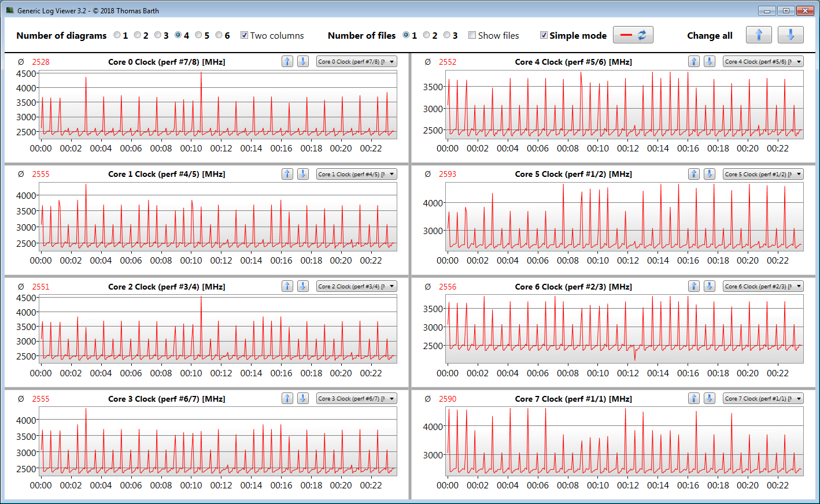
Task: Uncheck the Simple mode checkbox
Action: [544, 35]
